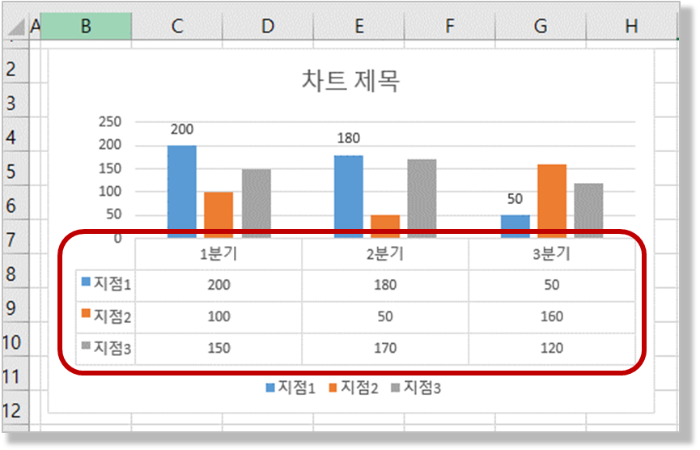Click the orange 2분기 bar
The image size is (700, 450).
385,226
